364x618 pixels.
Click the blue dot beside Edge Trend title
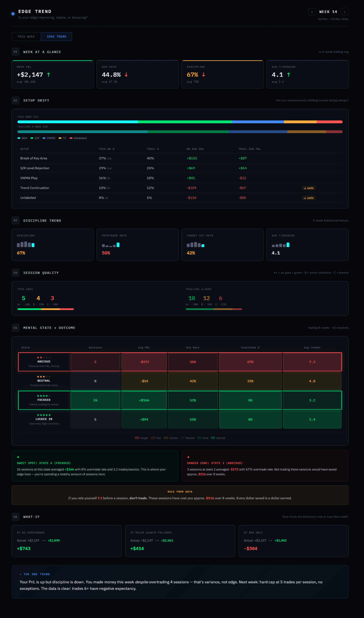(x=13, y=14)
